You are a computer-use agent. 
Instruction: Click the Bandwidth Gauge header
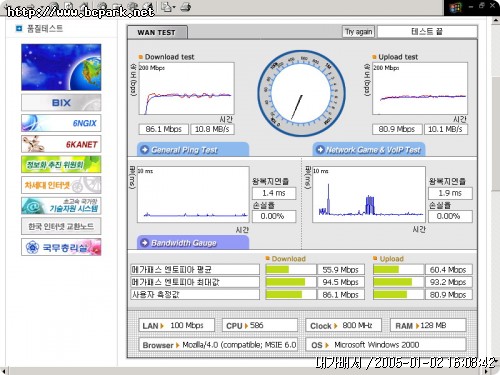click(x=193, y=243)
